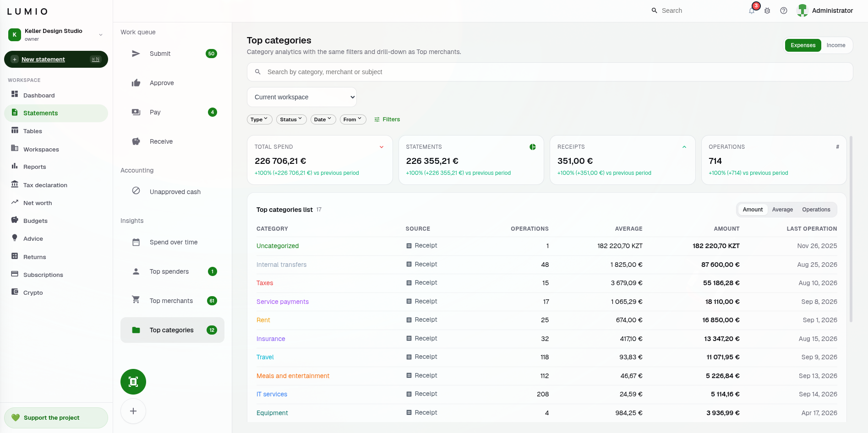
Task: Open Reports in the sidebar
Action: [56, 167]
